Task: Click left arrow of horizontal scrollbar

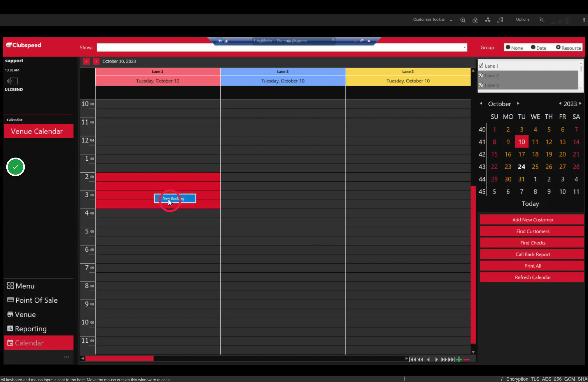Action: coord(82,358)
